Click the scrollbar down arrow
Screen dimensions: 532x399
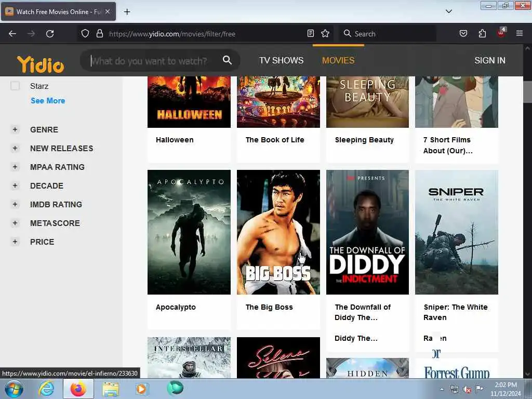click(527, 374)
